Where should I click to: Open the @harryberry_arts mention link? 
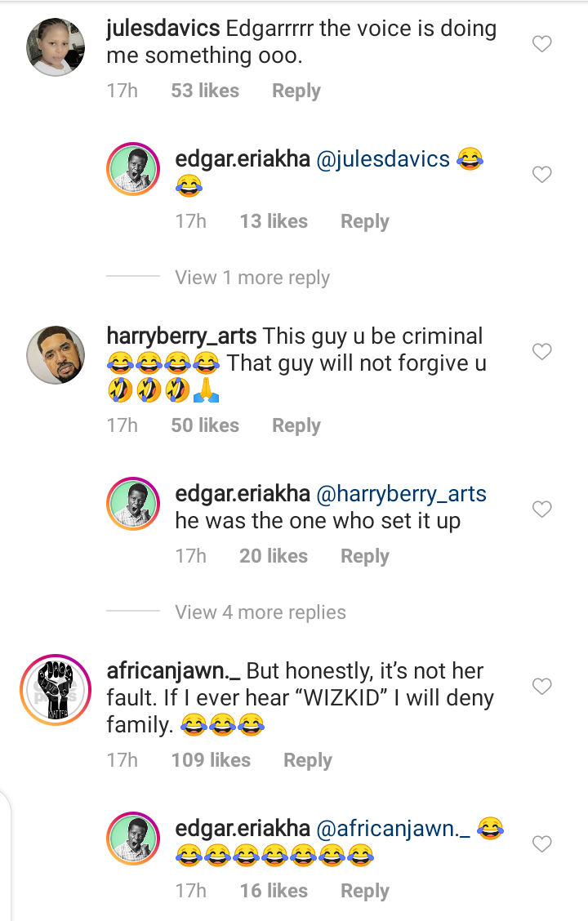click(x=401, y=494)
